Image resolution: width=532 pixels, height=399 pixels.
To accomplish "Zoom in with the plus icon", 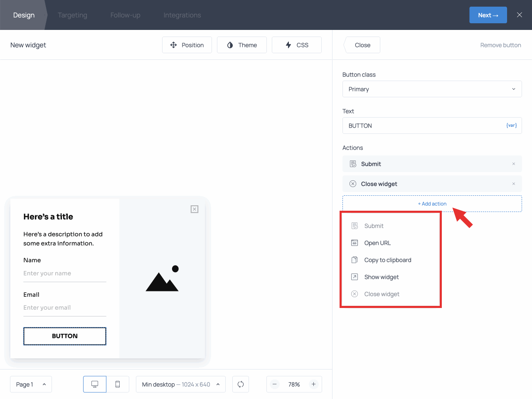I will coord(314,384).
